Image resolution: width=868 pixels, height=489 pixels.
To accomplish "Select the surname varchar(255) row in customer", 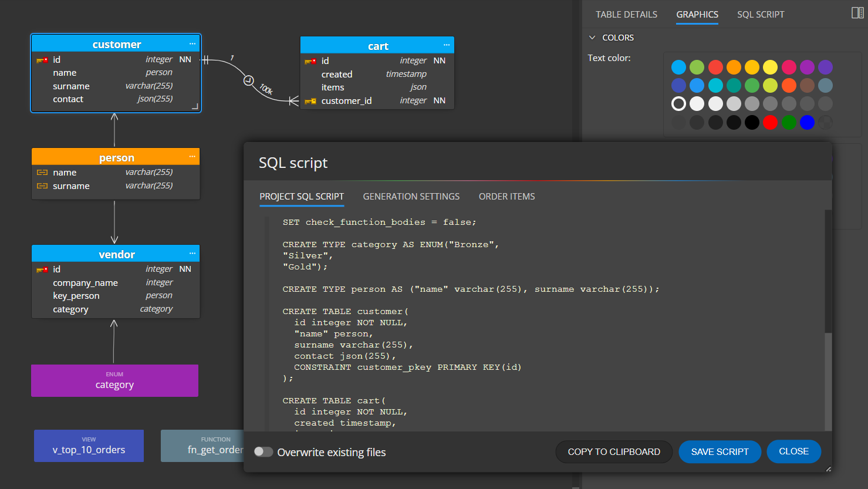I will tap(116, 86).
